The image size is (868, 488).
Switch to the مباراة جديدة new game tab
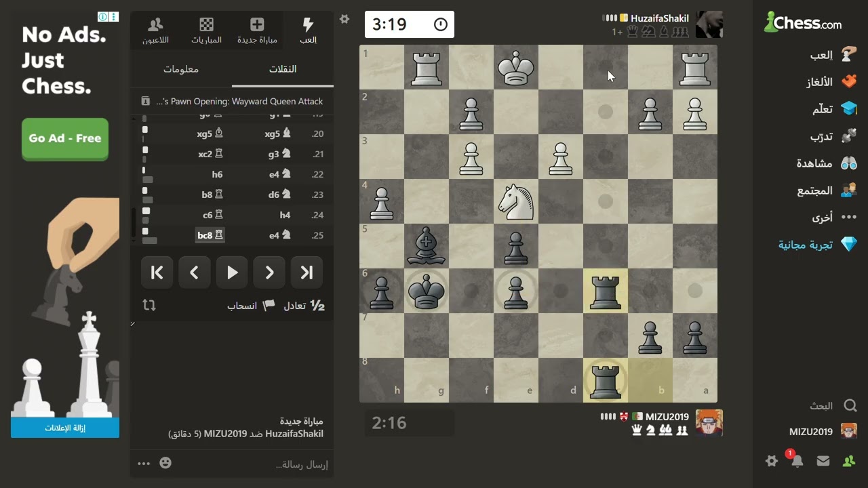pyautogui.click(x=257, y=30)
